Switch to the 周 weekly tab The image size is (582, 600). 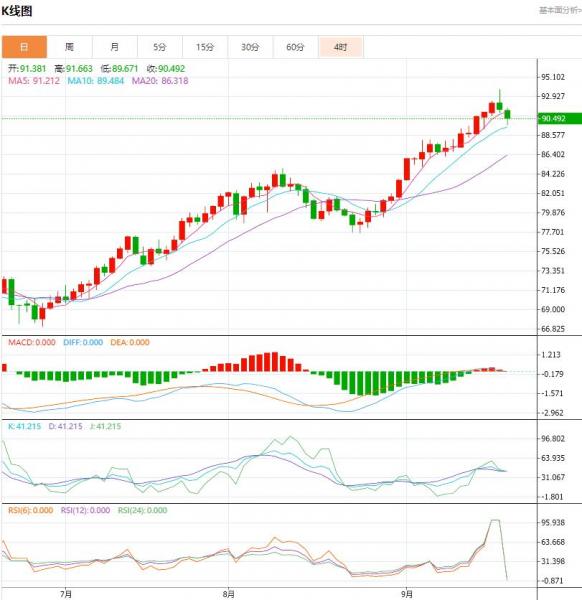(x=69, y=47)
